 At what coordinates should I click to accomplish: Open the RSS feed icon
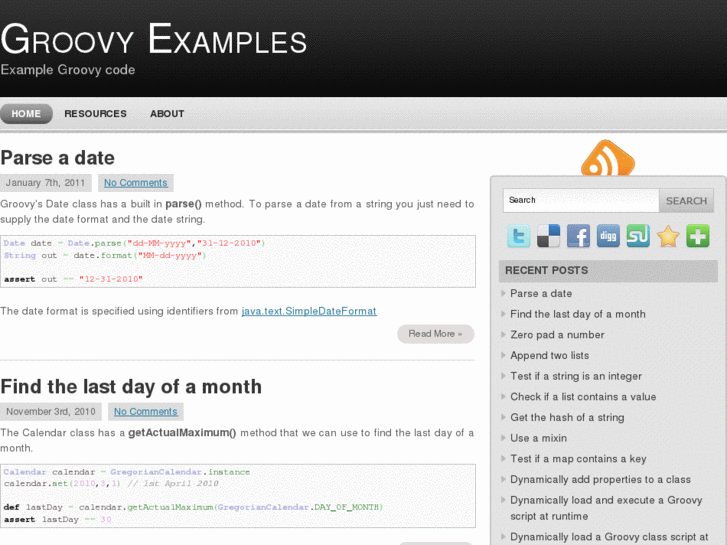tap(608, 159)
